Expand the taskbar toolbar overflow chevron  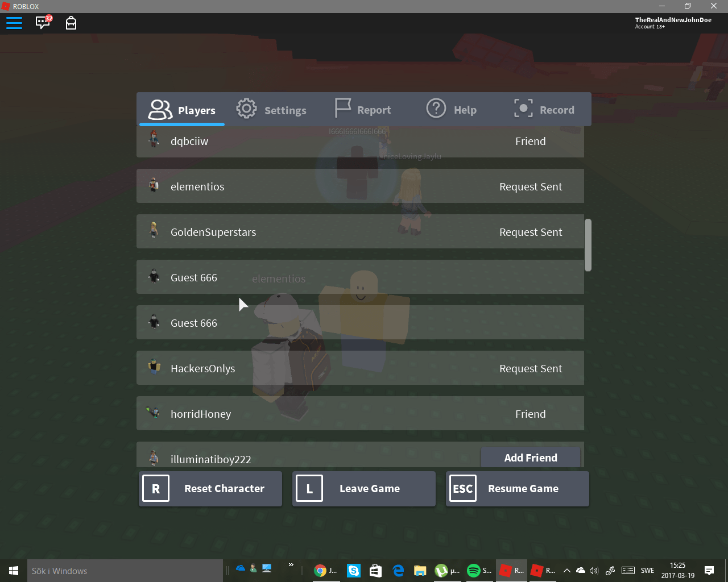pos(291,566)
